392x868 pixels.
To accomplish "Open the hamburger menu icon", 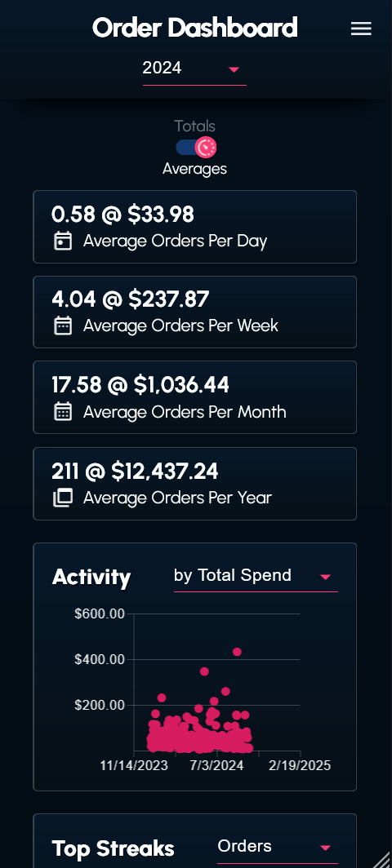I will 361,29.
